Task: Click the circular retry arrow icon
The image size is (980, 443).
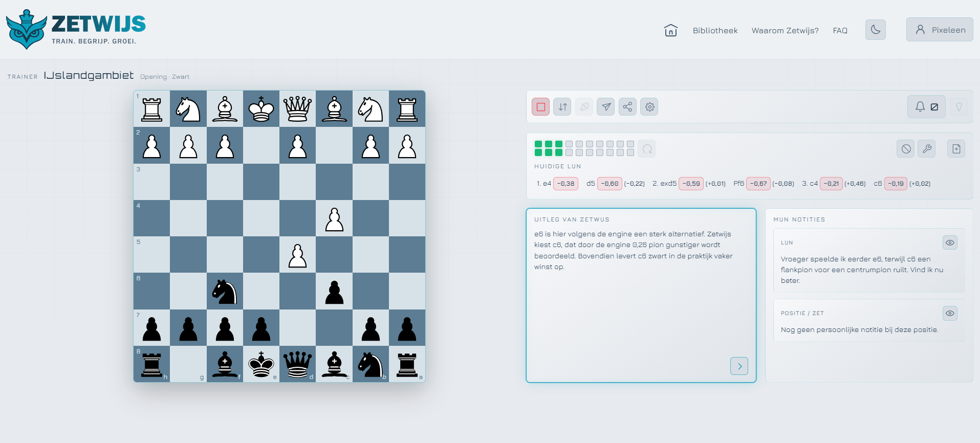Action: 647,149
